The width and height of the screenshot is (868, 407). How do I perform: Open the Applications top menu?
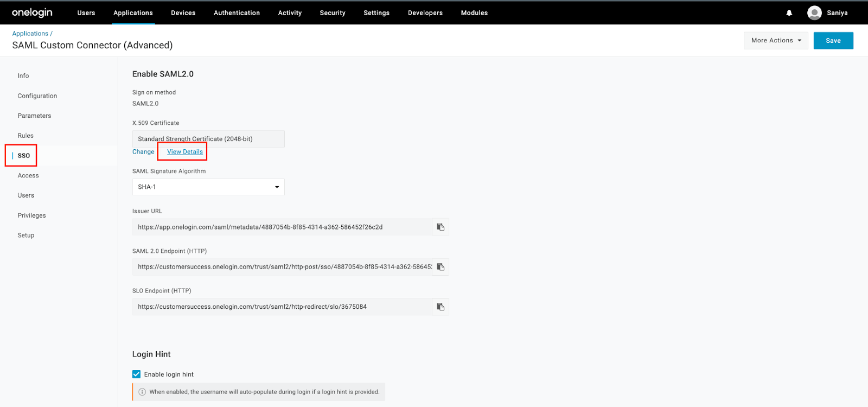(133, 13)
